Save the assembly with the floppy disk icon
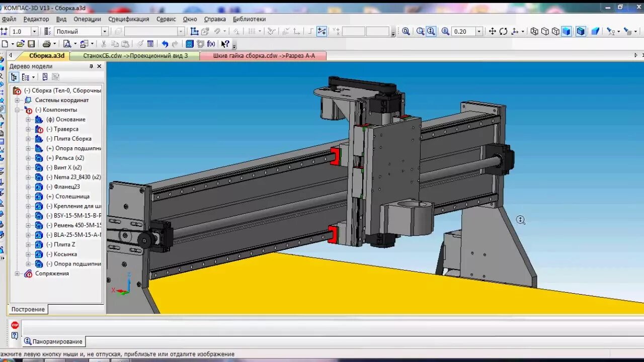 pos(31,44)
